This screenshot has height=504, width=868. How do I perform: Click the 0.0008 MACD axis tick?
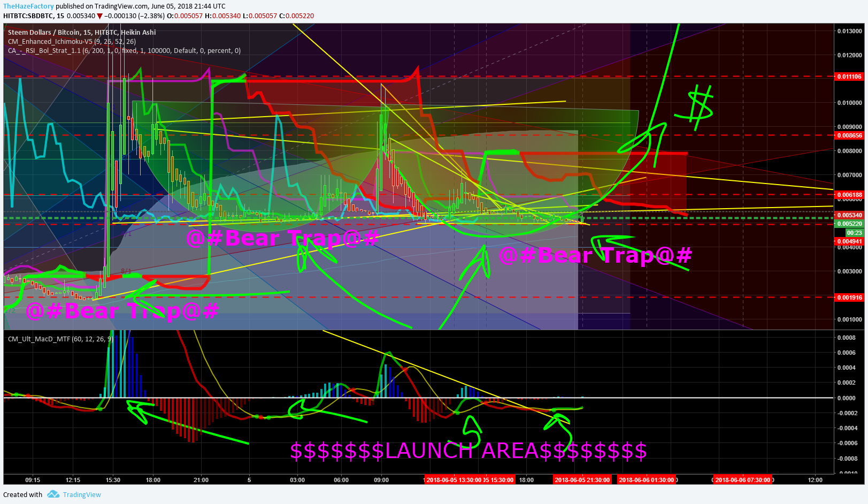tap(847, 338)
